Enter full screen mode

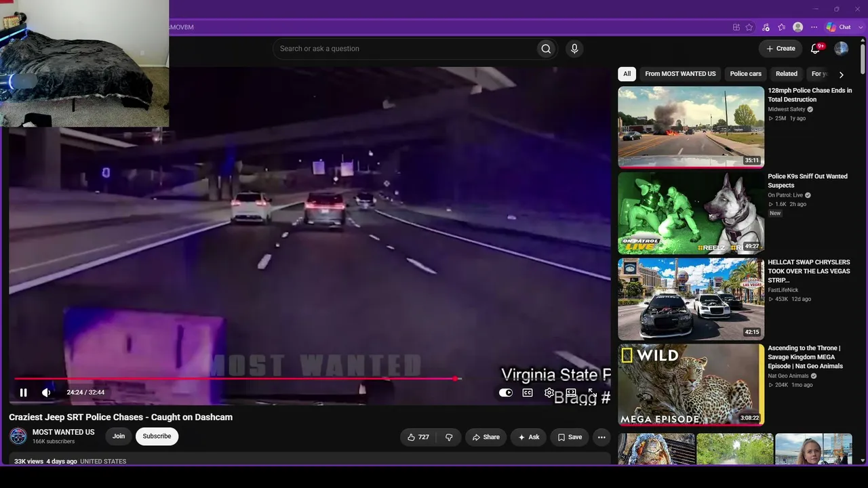pyautogui.click(x=592, y=392)
